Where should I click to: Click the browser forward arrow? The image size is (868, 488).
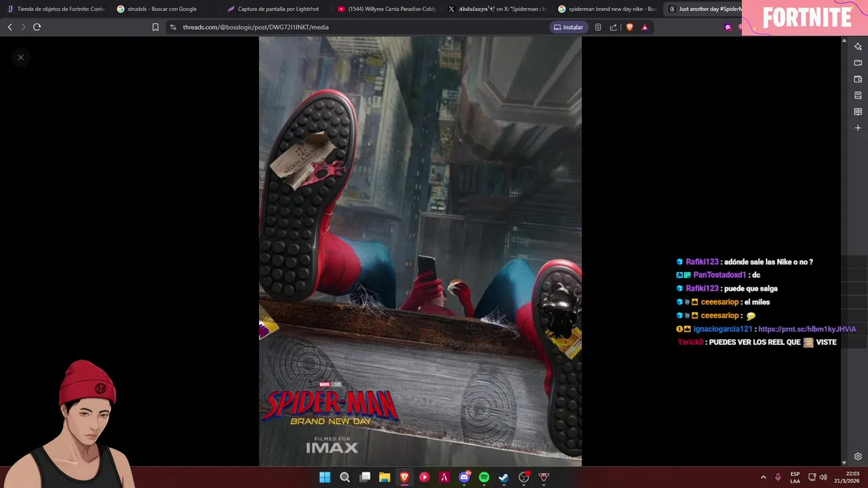[x=23, y=27]
